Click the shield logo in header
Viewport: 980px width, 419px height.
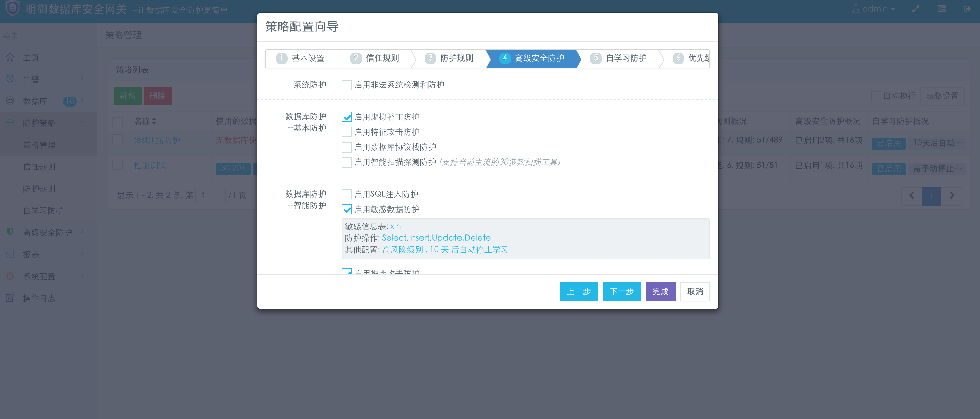coord(13,8)
